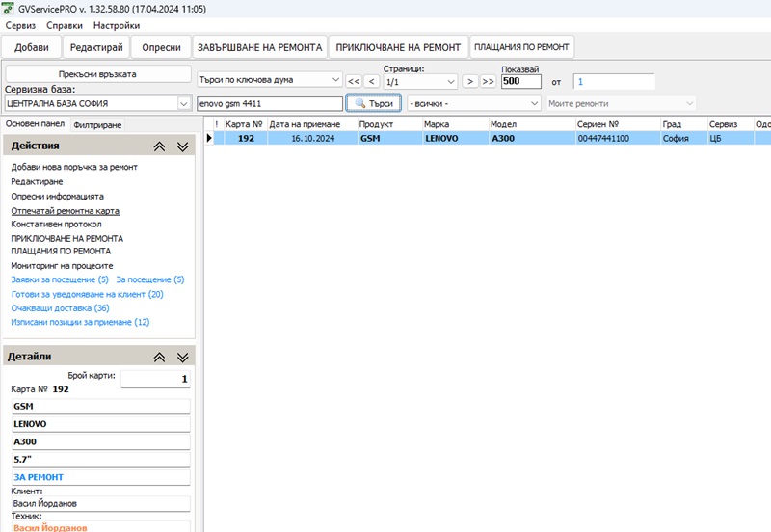Select date cell 16.10.2024
Viewport: 771px width, 532px height.
coord(312,138)
